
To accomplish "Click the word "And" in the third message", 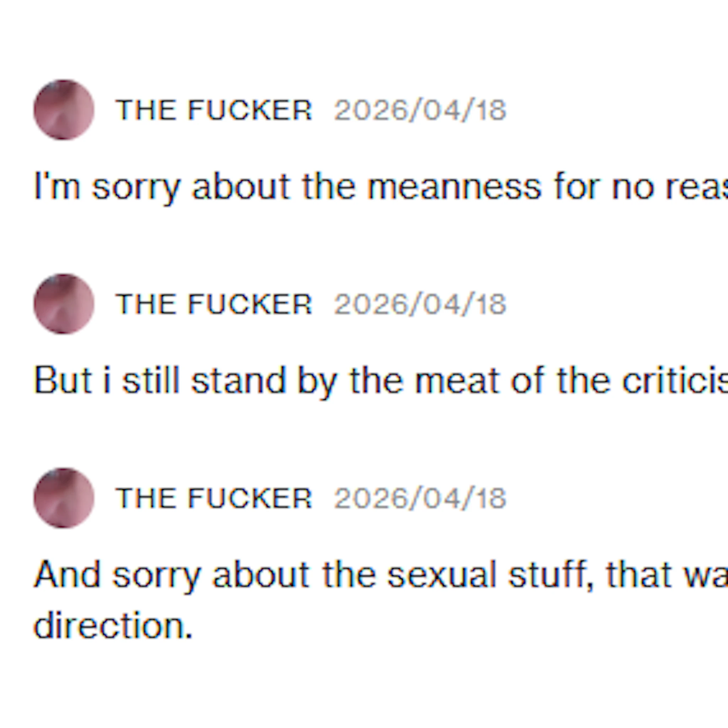I will pyautogui.click(x=67, y=575).
